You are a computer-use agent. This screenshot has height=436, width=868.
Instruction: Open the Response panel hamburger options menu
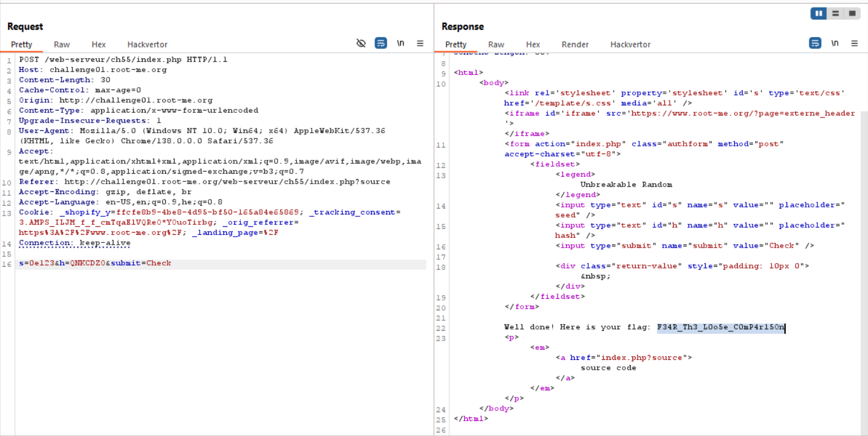pos(854,43)
